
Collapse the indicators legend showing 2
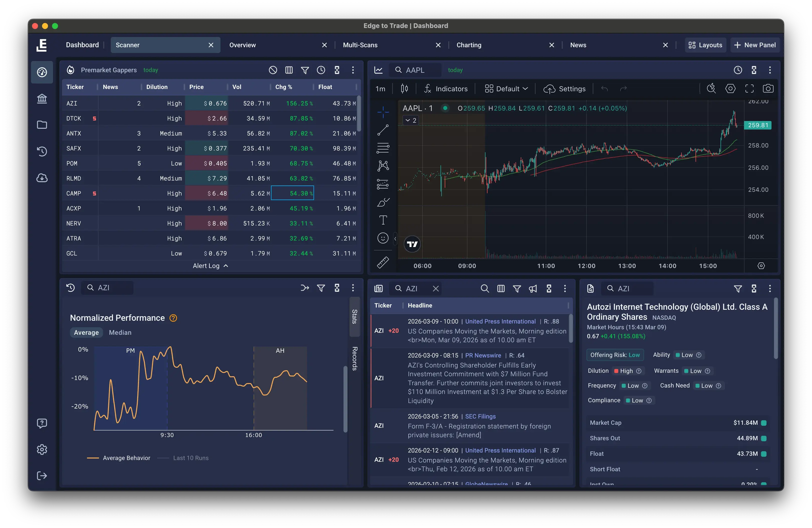tap(410, 120)
